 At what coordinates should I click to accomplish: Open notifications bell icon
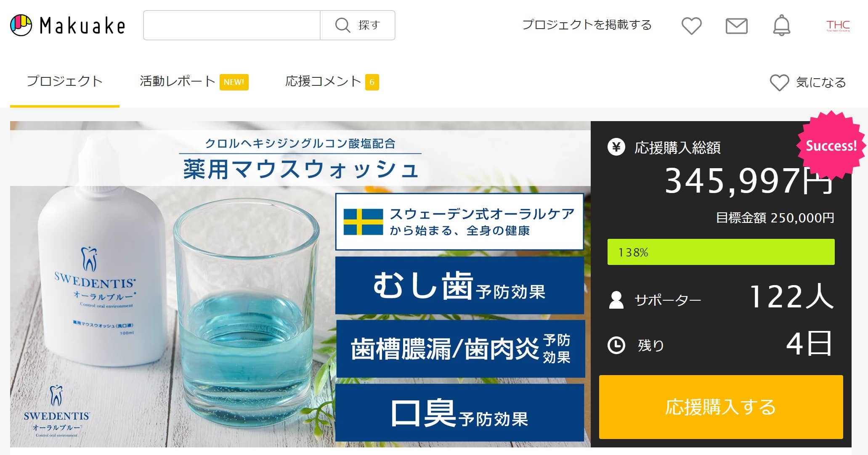click(x=781, y=25)
